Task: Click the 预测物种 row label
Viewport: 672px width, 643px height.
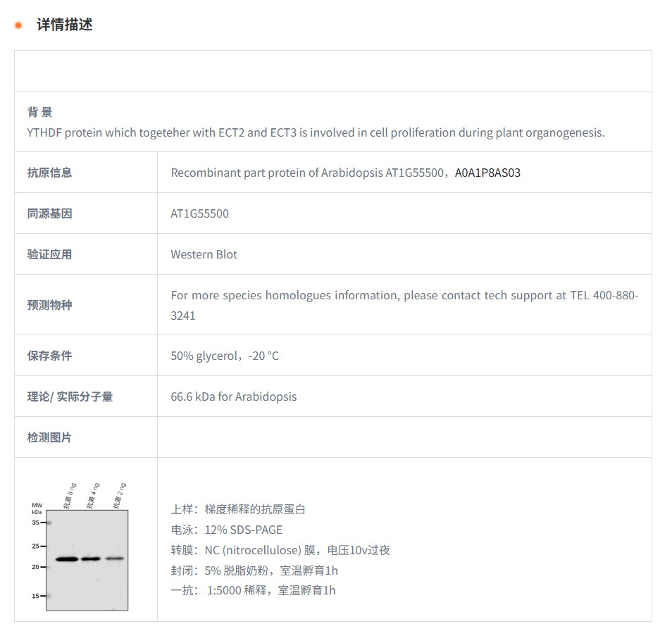Action: pyautogui.click(x=49, y=305)
